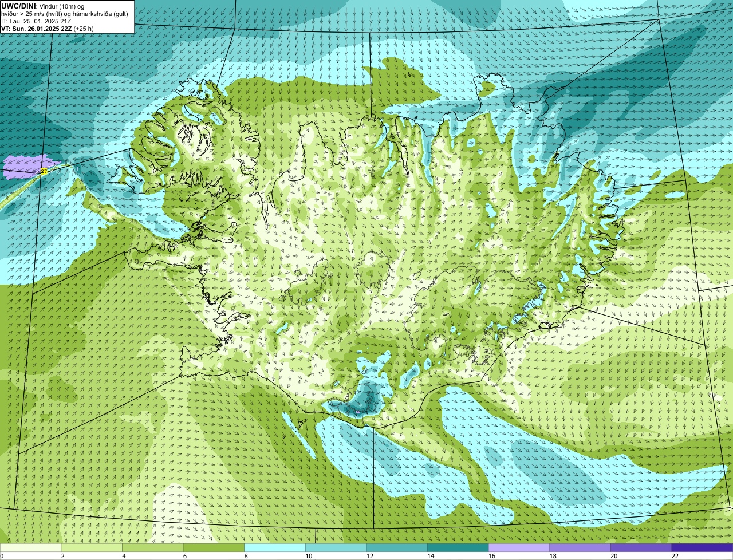Click the legend scale label '12'
Viewport: 733px width, 560px height.
370,556
